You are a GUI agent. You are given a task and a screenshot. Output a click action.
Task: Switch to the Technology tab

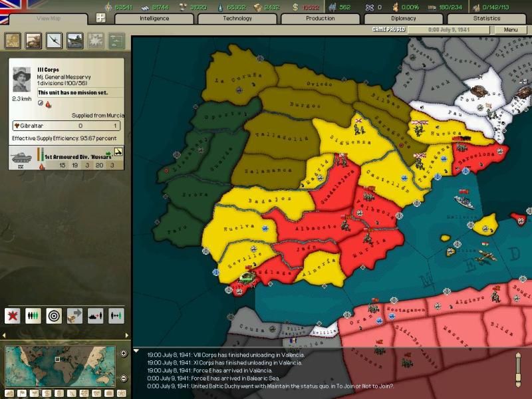[237, 19]
